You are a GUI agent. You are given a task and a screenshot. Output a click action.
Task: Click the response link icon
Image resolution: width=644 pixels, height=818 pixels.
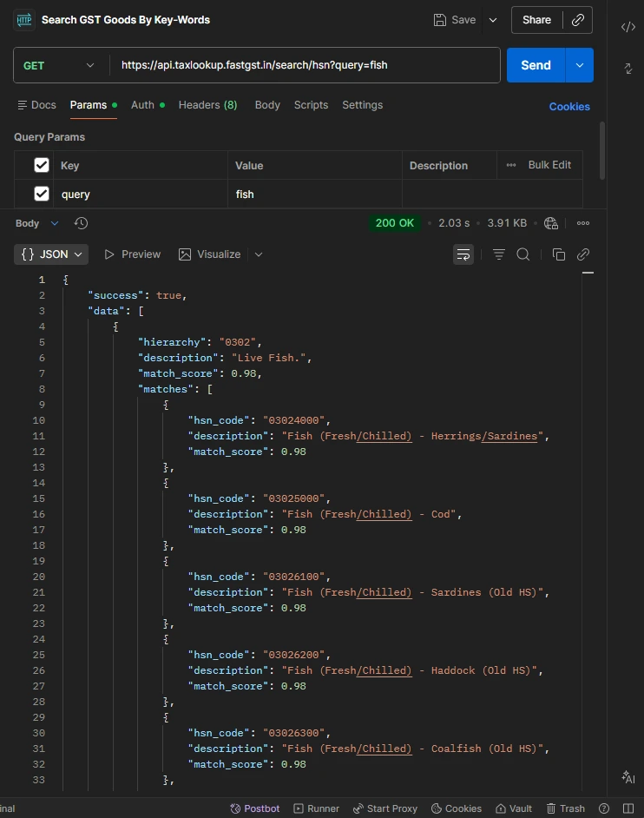point(583,254)
